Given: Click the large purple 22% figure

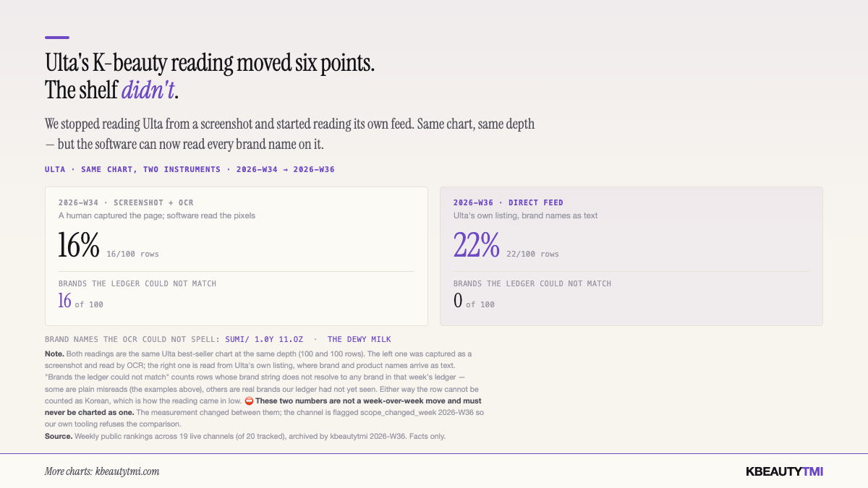Looking at the screenshot, I should coord(477,245).
